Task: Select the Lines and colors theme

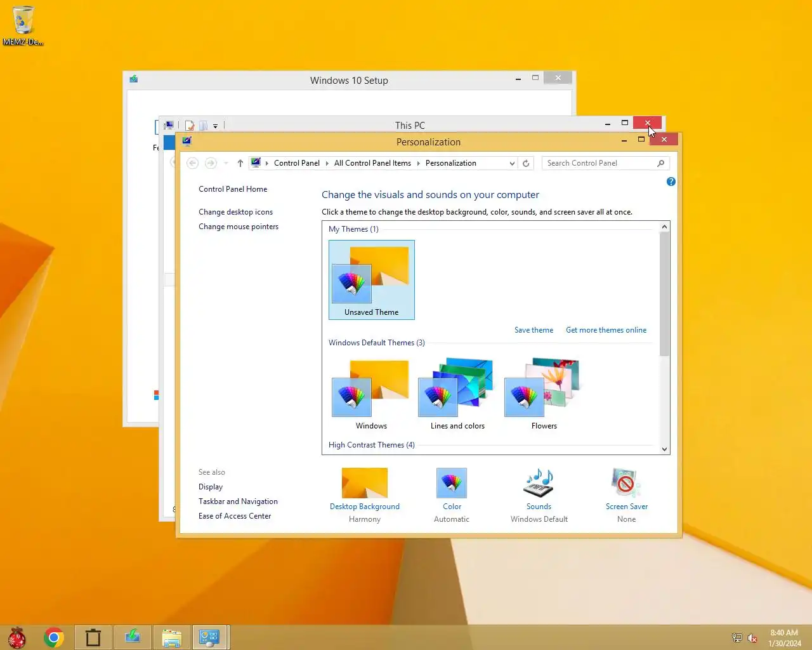Action: point(457,394)
